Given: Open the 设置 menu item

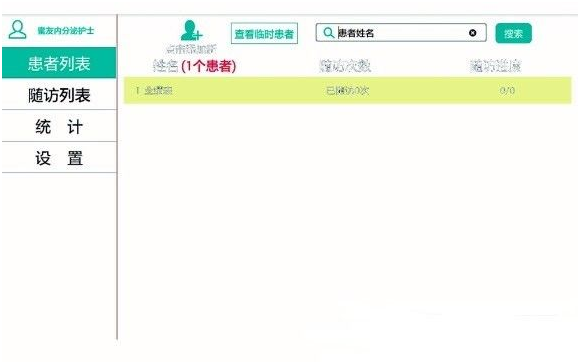Looking at the screenshot, I should [59, 158].
